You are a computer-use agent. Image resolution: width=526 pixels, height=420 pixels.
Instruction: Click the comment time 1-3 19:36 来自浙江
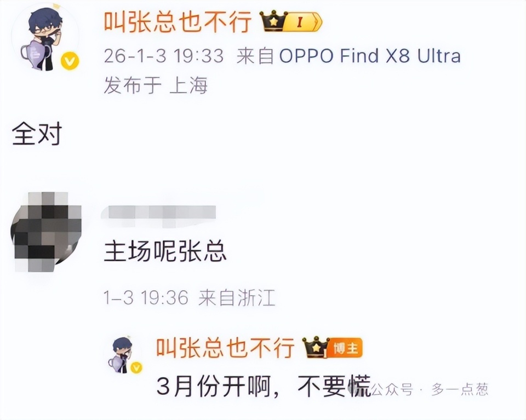click(x=190, y=297)
